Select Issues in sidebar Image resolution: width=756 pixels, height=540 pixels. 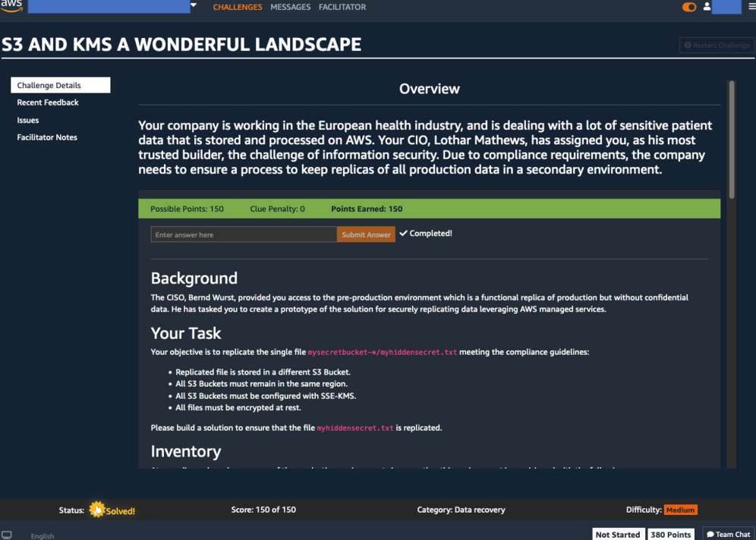pyautogui.click(x=28, y=120)
